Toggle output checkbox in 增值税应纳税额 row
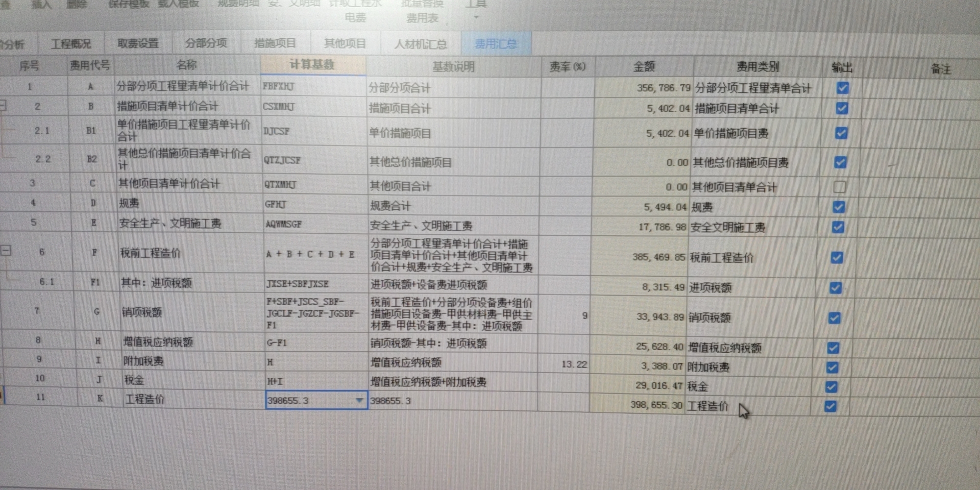This screenshot has width=980, height=490. point(833,348)
